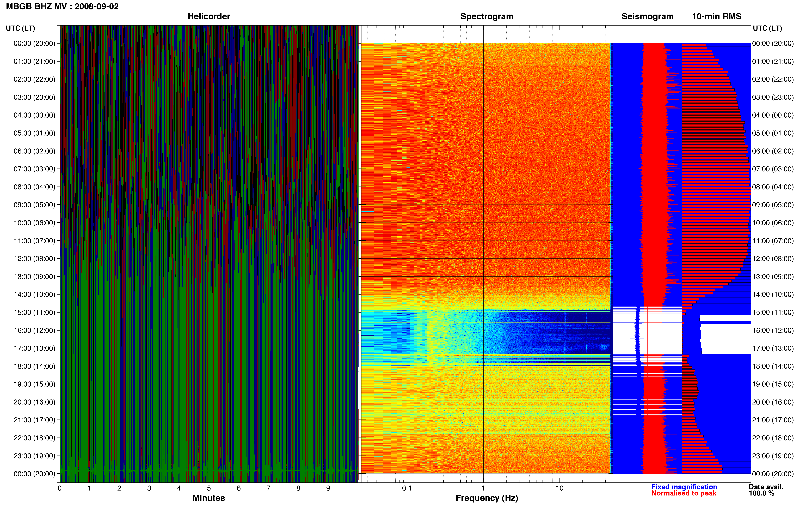Click the 0.1 frequency tick label

coord(407,488)
